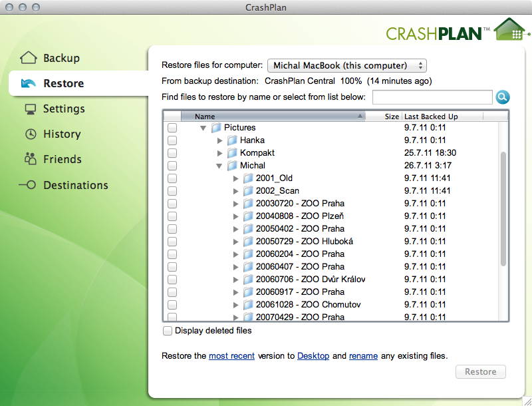Enable Display deleted files checkbox
Screen dimensions: 532x406
pyautogui.click(x=168, y=331)
